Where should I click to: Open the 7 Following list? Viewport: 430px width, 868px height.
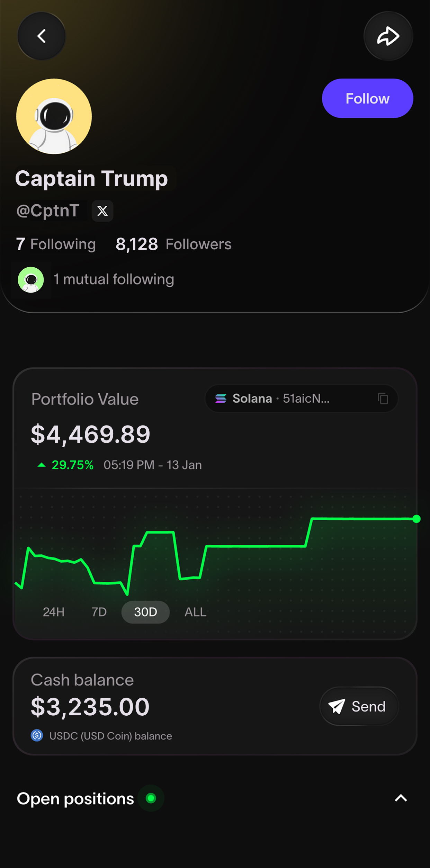56,244
